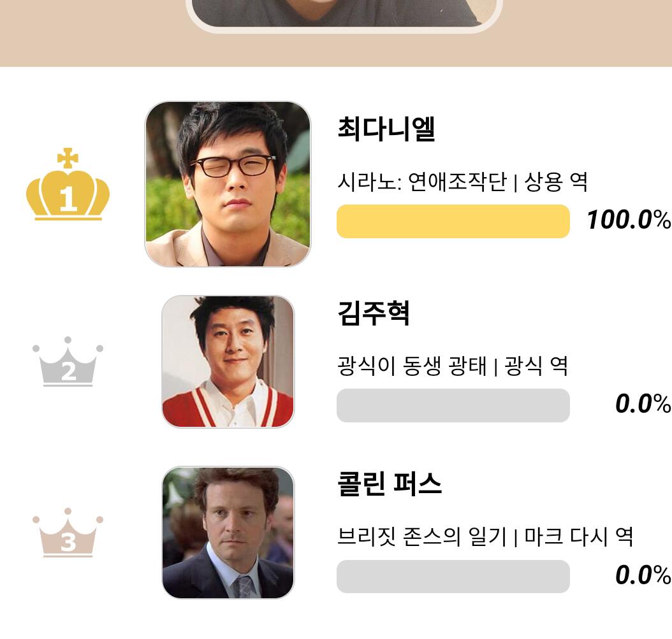The image size is (672, 639).
Task: Click the text 브리짓 존스의 일기 | 마크 다시 역
Action: pyautogui.click(x=485, y=537)
